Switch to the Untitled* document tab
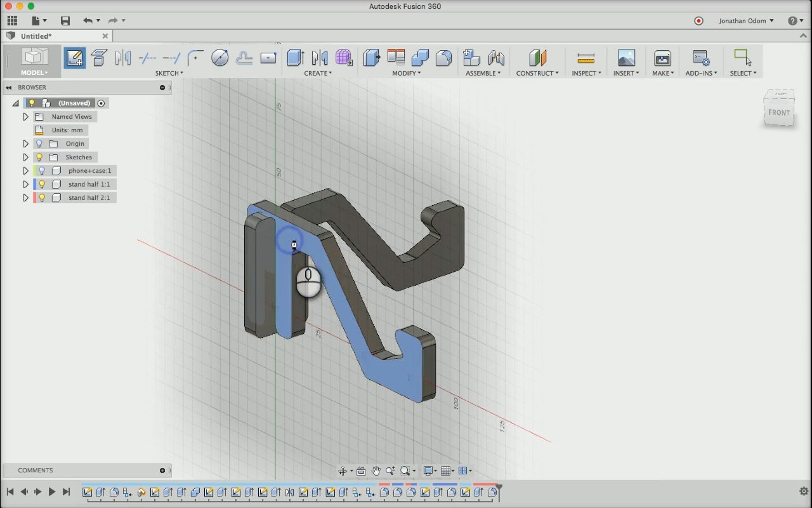Viewport: 812px width, 508px height. (36, 36)
